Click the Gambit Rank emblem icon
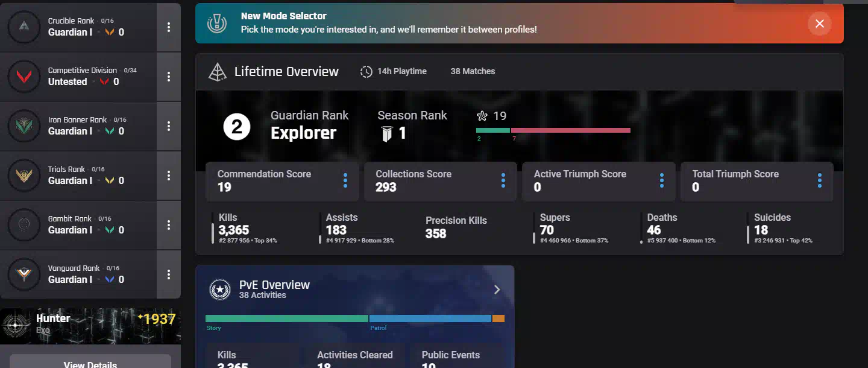The image size is (868, 368). [x=24, y=225]
